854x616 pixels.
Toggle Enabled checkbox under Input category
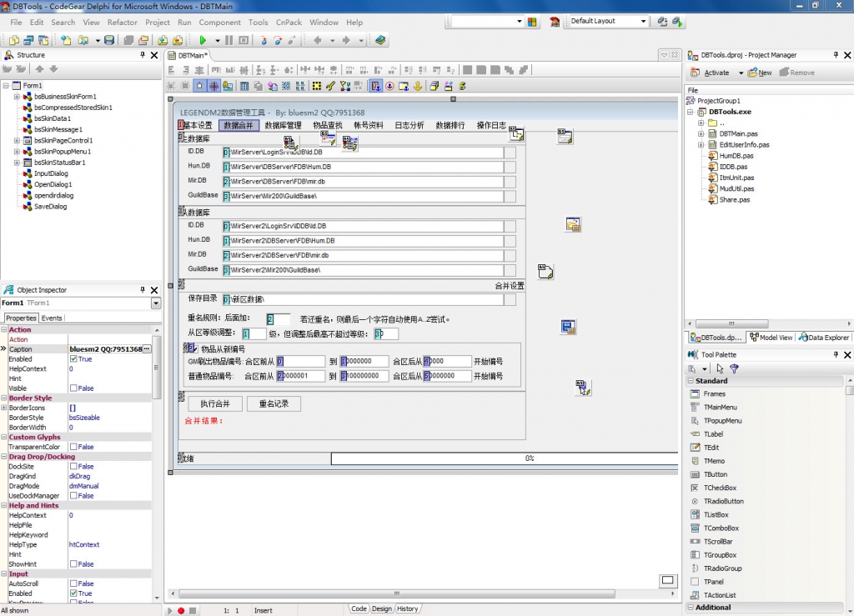tap(73, 593)
